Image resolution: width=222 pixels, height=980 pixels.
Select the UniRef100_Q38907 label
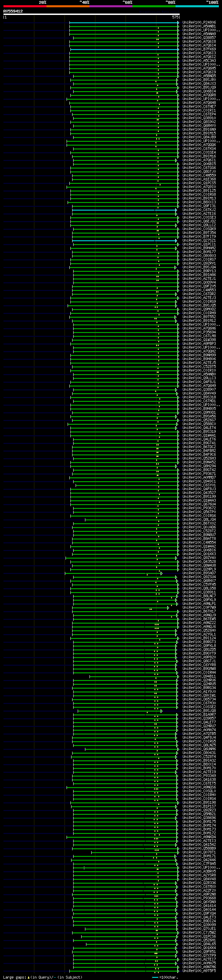point(199,390)
